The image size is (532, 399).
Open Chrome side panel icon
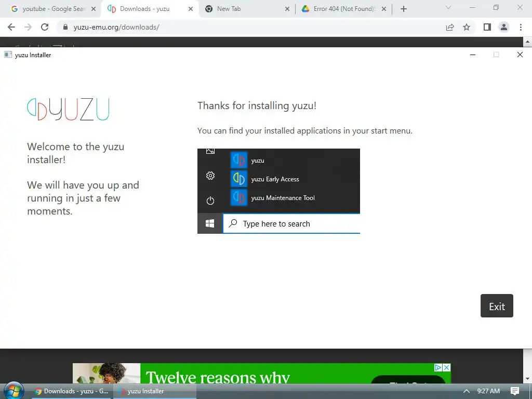pyautogui.click(x=487, y=27)
